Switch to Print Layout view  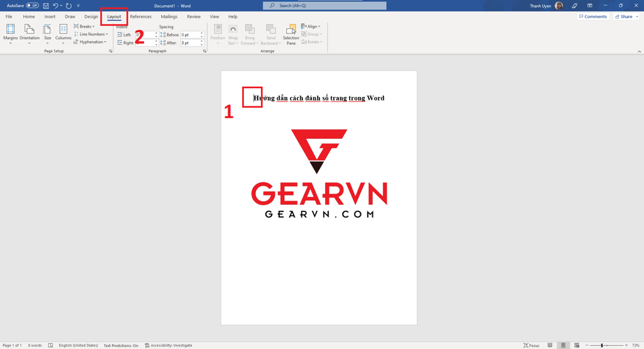point(563,345)
